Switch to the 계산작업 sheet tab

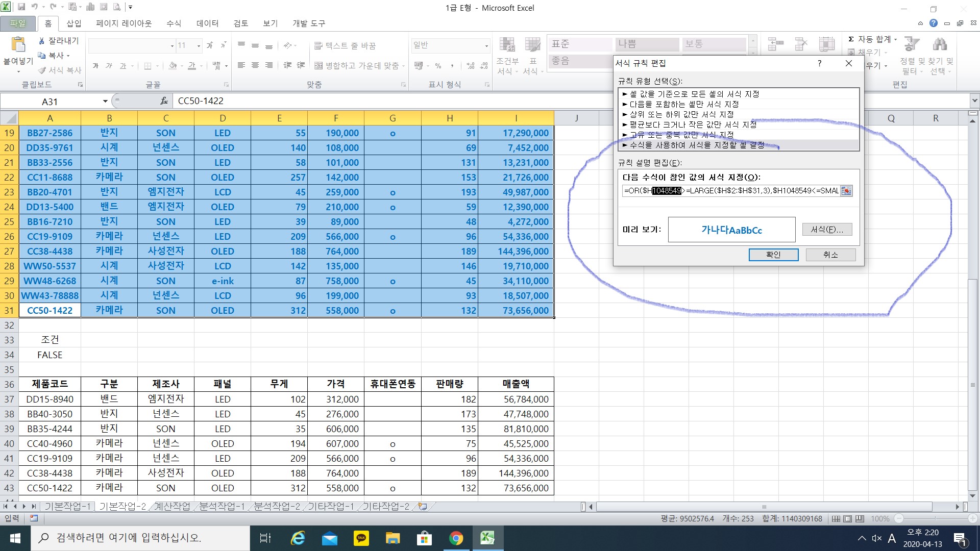click(172, 507)
